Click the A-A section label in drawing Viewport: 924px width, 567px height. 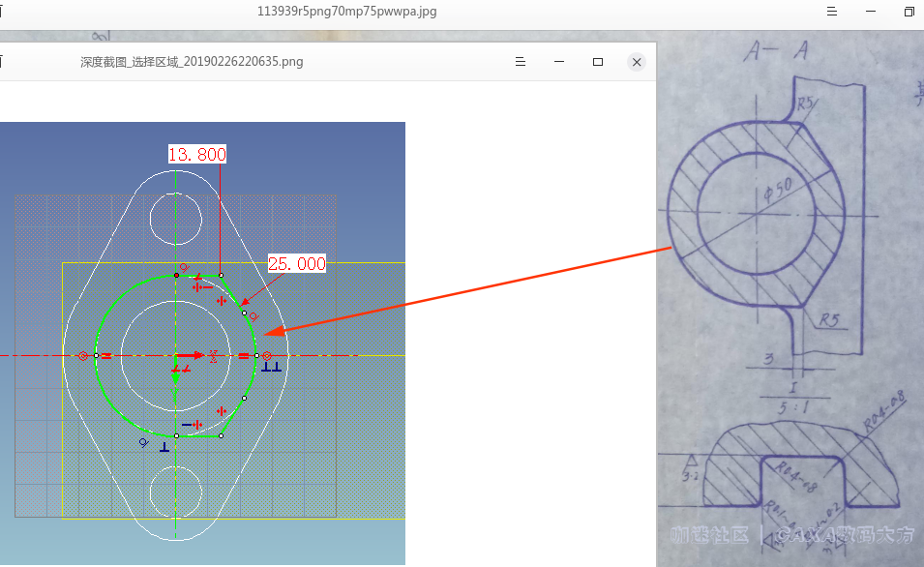[775, 51]
